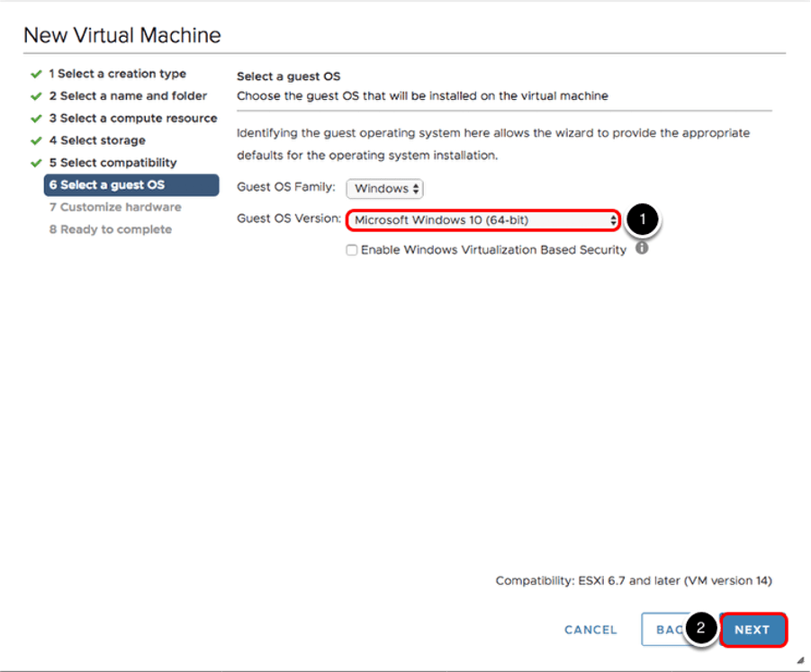Screen dimensions: 811x672
Task: Click the green checkmark beside Select compatibility
Action: point(36,163)
